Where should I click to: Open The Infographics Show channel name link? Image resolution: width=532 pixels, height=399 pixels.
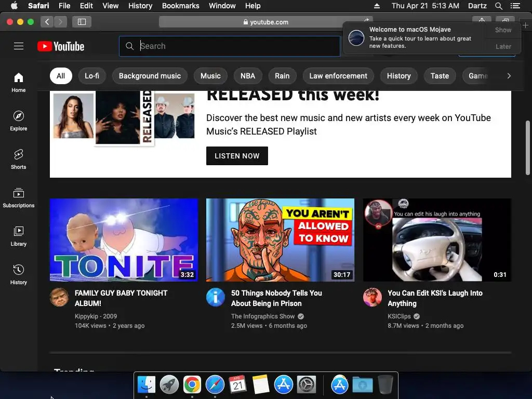pyautogui.click(x=262, y=316)
